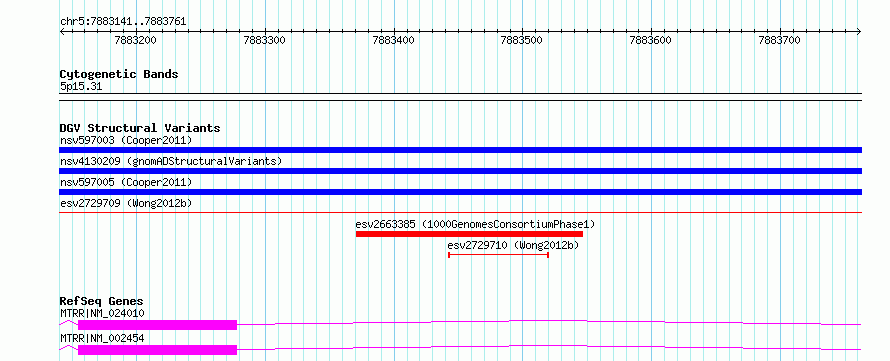Click the esv2663385 thick red bar

(469, 234)
